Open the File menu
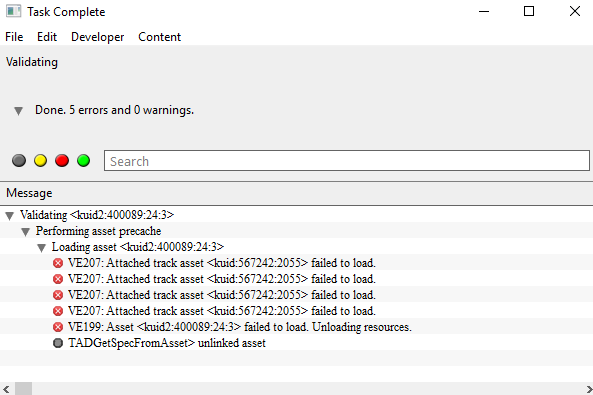This screenshot has width=593, height=395. (x=14, y=37)
